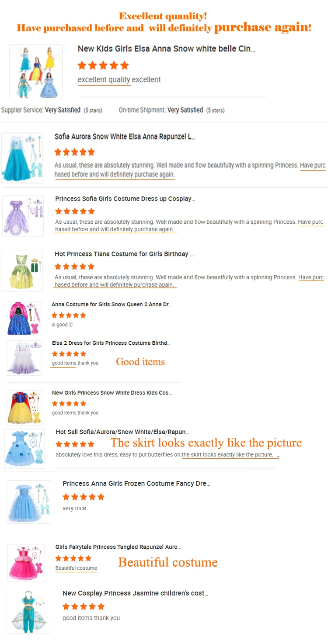Open the green Tiana costume thumbnail
Image resolution: width=328 pixels, height=644 pixels.
coord(22,271)
